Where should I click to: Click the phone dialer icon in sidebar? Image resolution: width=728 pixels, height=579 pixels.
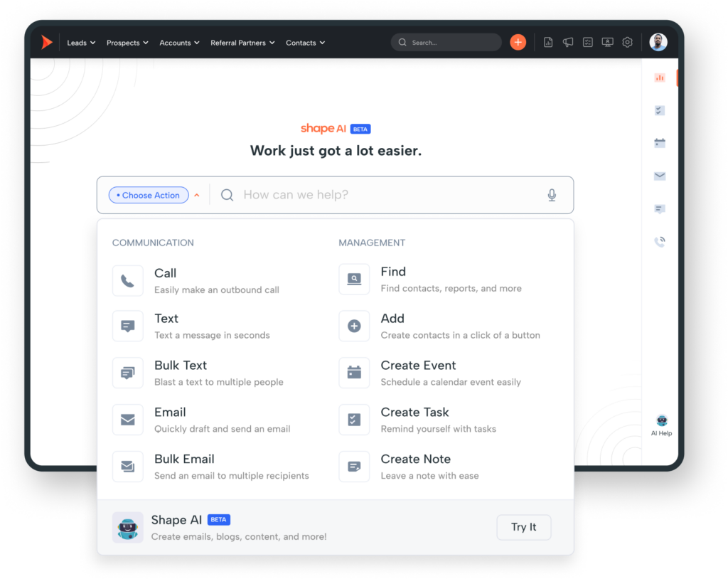click(x=660, y=242)
